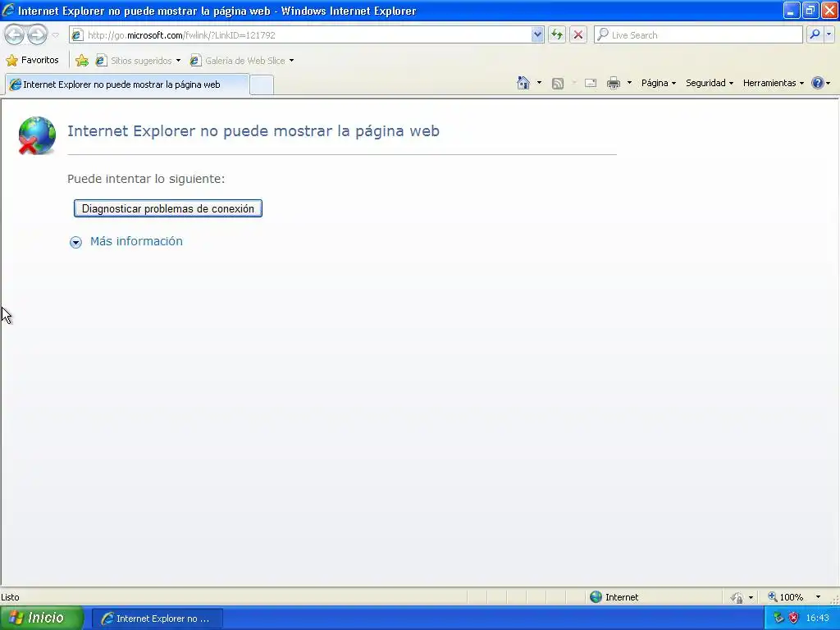Viewport: 840px width, 630px height.
Task: Open the search provider options dropdown
Action: pyautogui.click(x=829, y=34)
